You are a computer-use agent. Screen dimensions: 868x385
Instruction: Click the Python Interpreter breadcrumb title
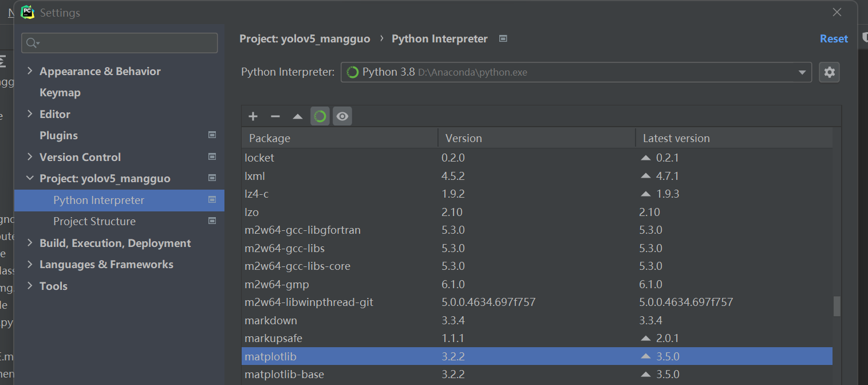(440, 38)
